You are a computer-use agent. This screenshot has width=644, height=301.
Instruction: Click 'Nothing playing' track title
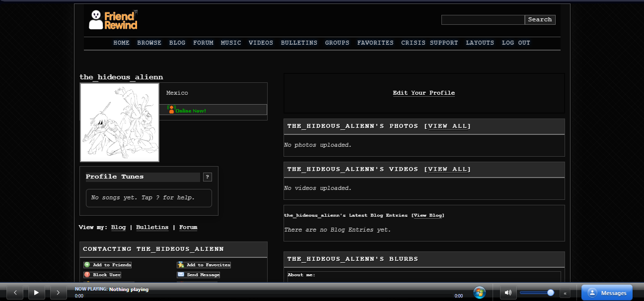tap(129, 289)
